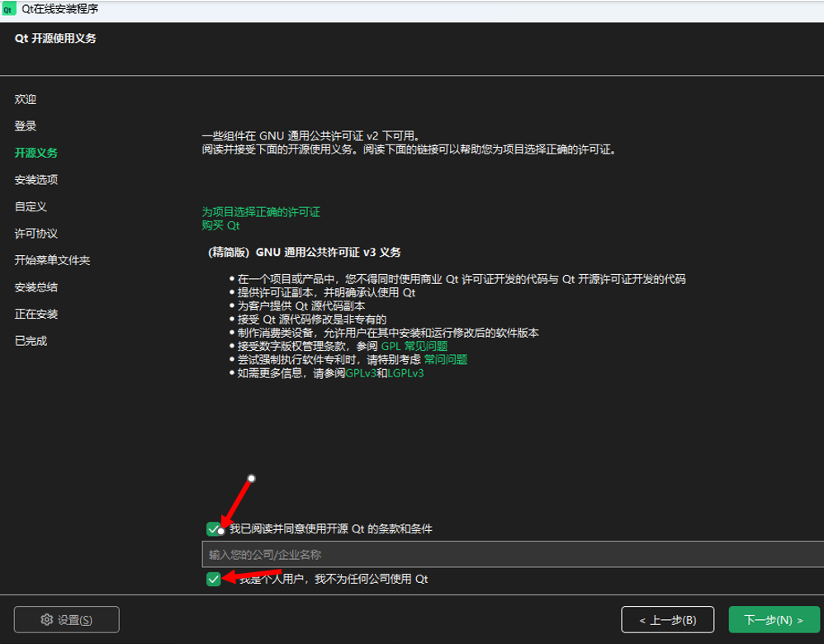824x644 pixels.
Task: Click the Qt在线安装程序 window title text
Action: 60,9
